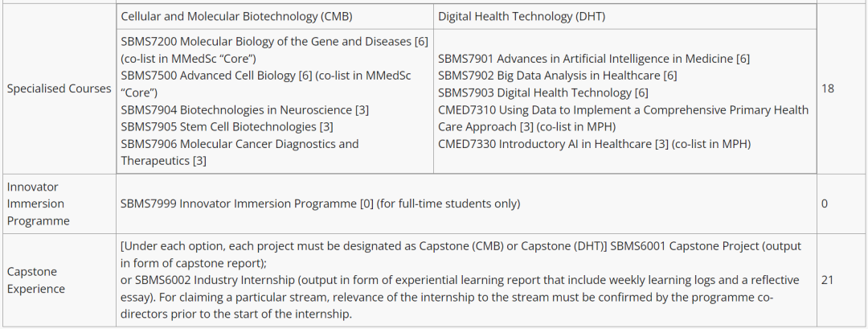Click CMED7330 Introductory AI in Healthcare
The image size is (868, 329).
click(x=593, y=144)
